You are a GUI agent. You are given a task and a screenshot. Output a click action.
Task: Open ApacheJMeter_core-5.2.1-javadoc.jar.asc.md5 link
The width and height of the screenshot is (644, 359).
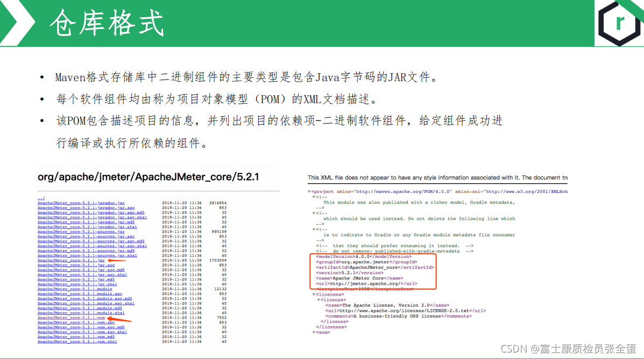(x=91, y=212)
